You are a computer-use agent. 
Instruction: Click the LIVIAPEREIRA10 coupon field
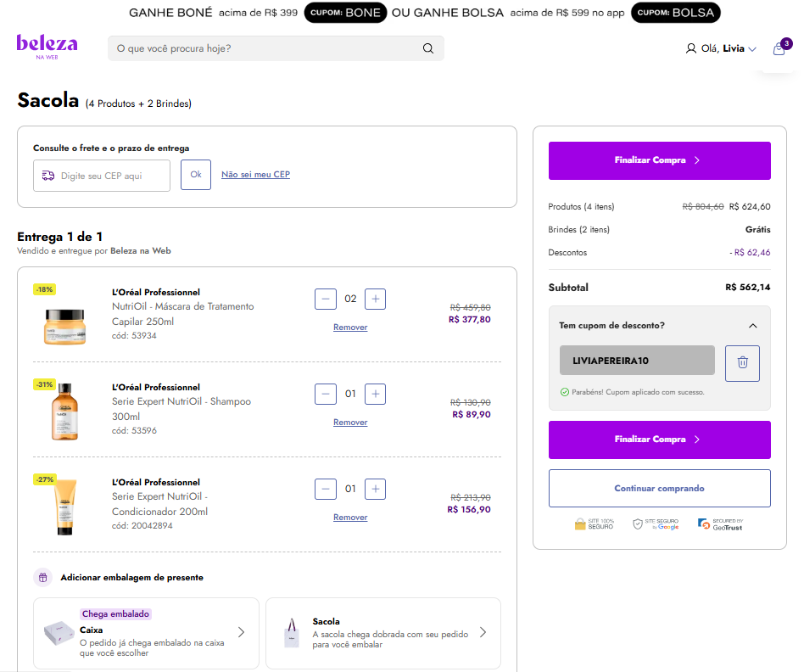click(x=637, y=360)
